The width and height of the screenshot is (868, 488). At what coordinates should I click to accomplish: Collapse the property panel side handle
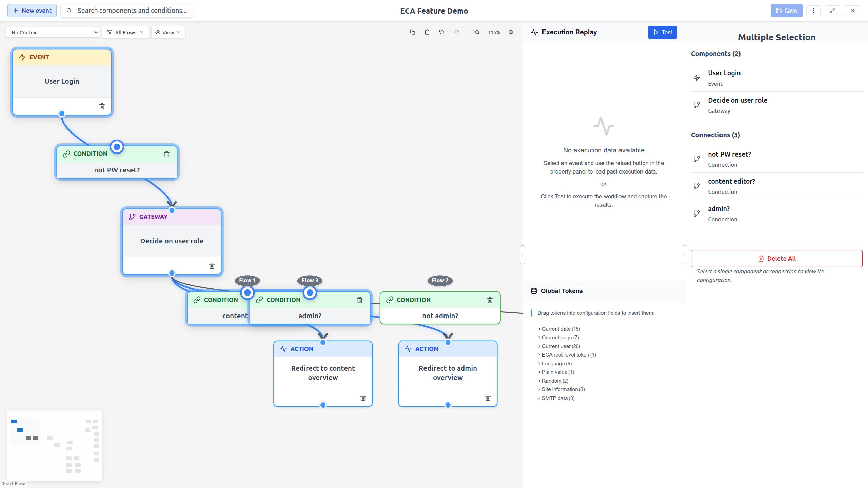(x=685, y=255)
